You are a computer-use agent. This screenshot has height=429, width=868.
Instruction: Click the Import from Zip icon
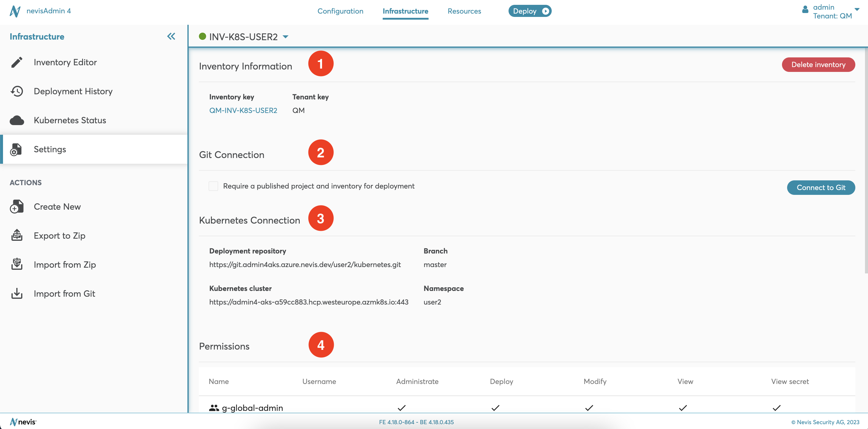(x=17, y=264)
